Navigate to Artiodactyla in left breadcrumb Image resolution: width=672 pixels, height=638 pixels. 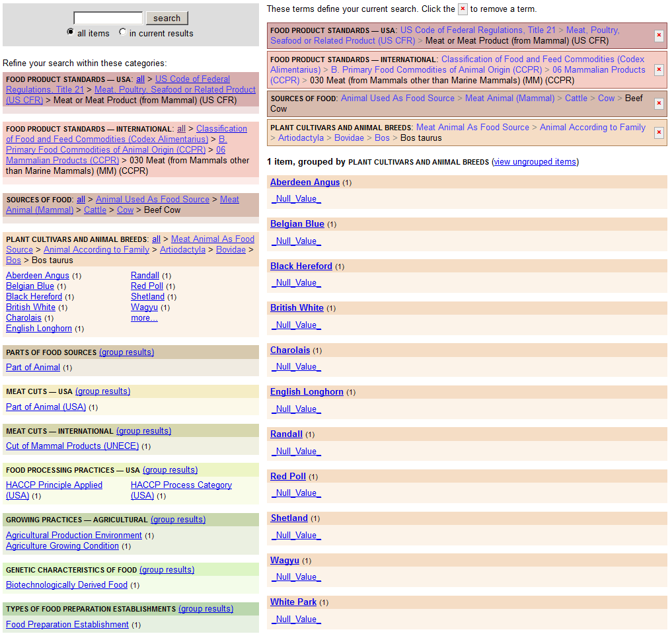click(182, 249)
